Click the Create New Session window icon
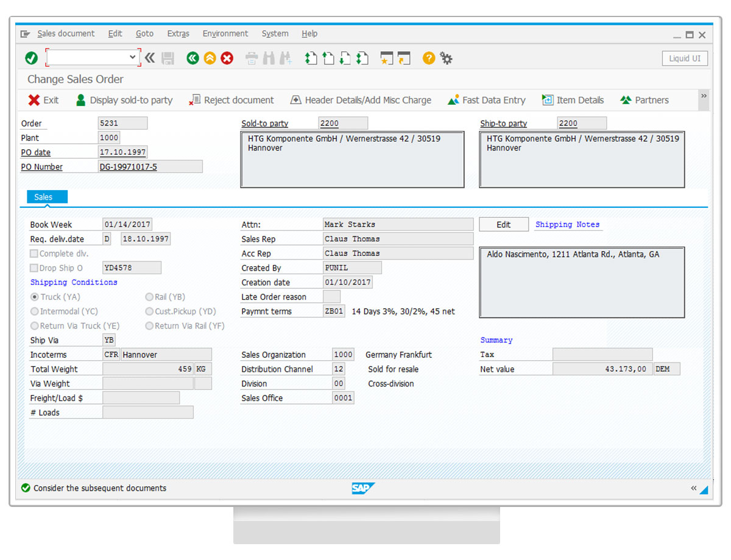Viewport: 731px width, 560px height. [386, 58]
